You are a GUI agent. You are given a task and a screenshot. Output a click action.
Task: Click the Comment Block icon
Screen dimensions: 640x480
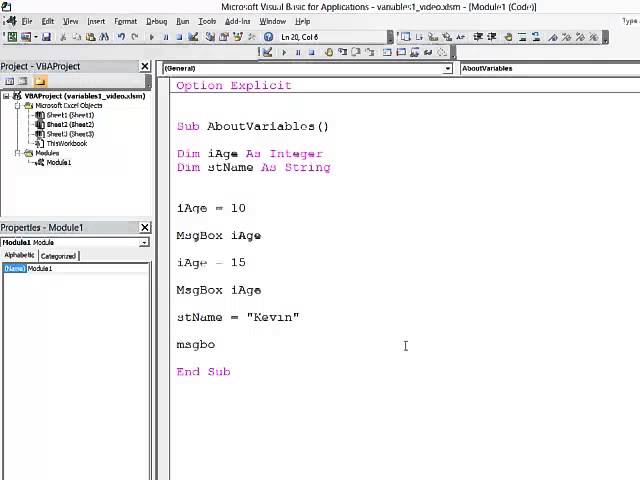(x=522, y=37)
